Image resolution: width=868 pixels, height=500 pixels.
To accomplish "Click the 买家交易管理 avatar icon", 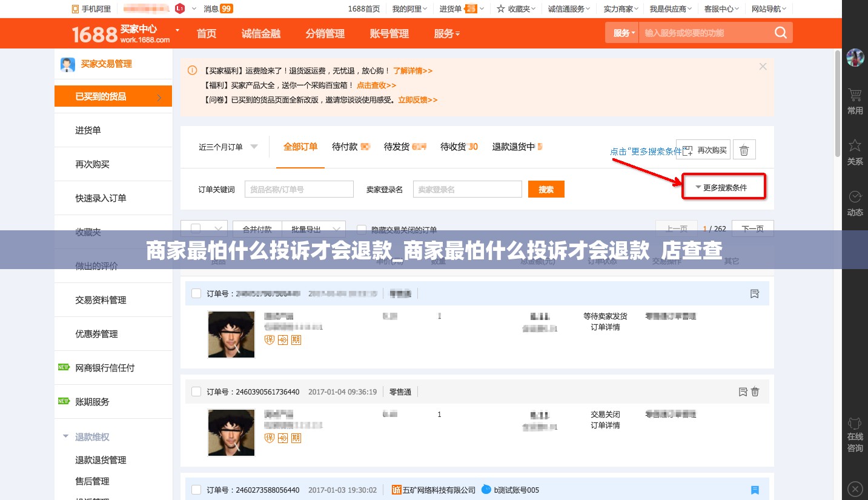I will tap(67, 64).
